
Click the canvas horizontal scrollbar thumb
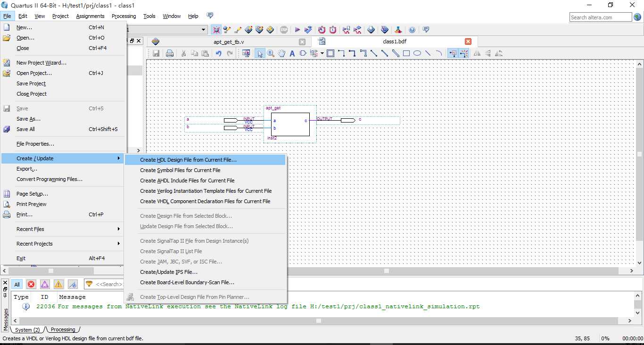coord(387,271)
